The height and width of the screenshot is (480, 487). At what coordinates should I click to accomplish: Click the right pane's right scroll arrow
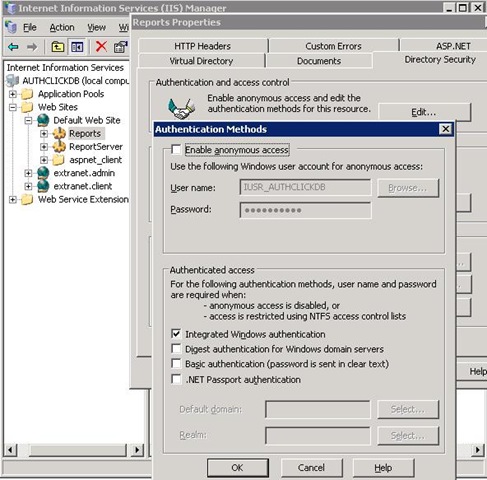tap(477, 450)
